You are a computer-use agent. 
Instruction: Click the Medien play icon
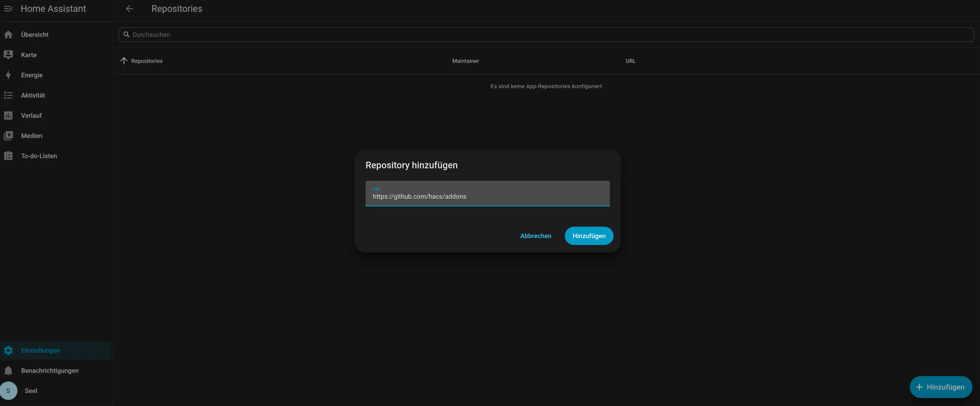[x=8, y=135]
